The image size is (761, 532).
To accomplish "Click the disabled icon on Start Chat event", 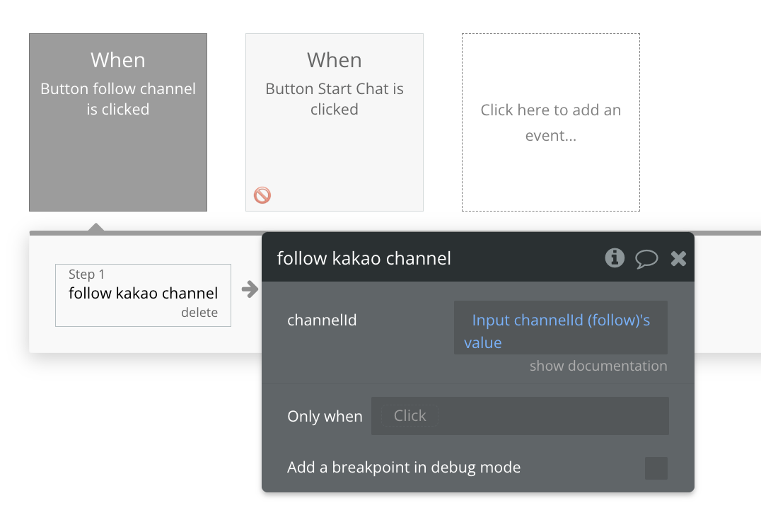I will (262, 195).
